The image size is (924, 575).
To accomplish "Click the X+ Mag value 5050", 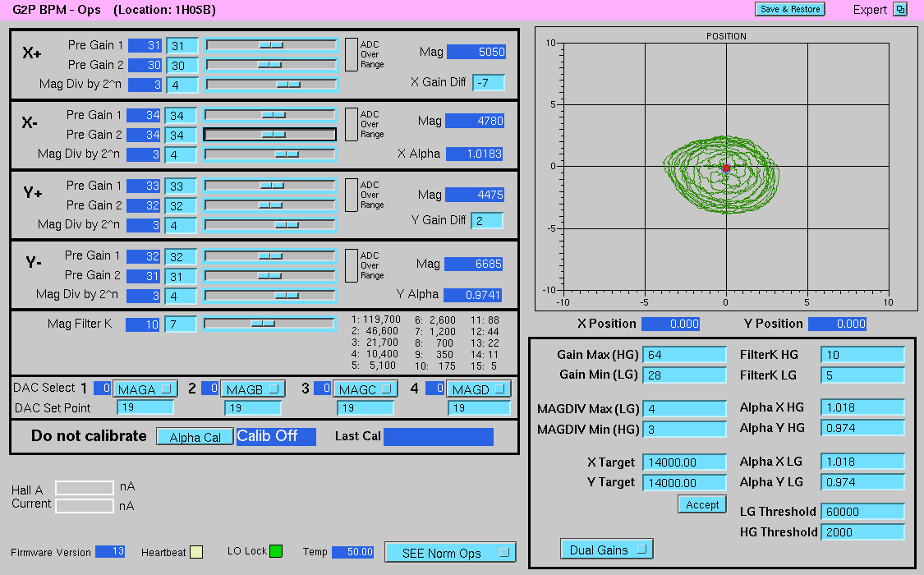I will 476,52.
